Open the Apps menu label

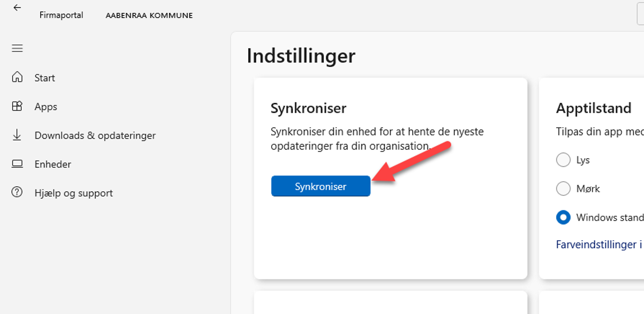46,107
